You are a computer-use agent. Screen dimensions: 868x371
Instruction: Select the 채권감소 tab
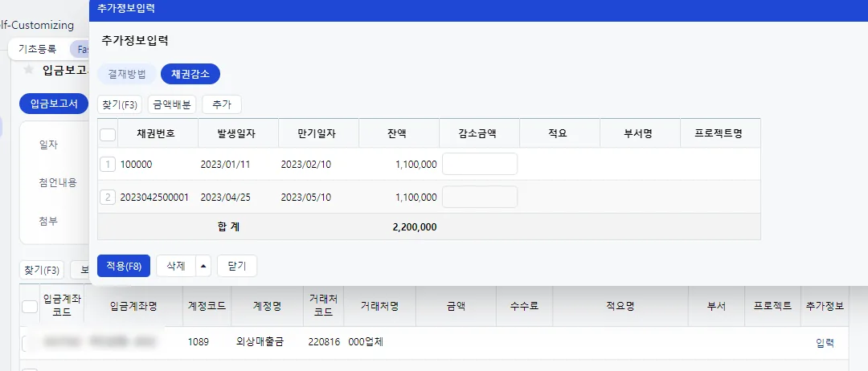tap(190, 74)
